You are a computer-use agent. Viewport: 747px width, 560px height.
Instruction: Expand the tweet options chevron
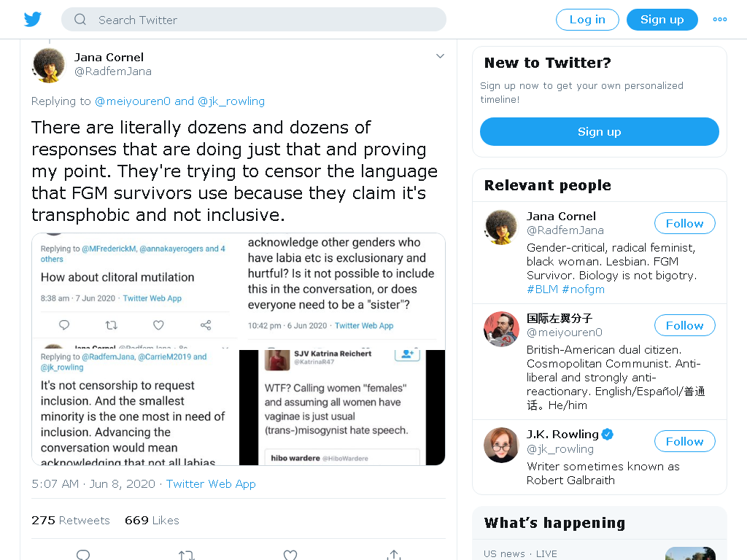coord(440,56)
